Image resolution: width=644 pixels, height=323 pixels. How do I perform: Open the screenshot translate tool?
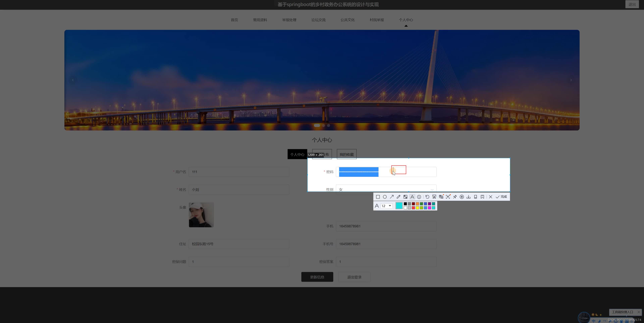pyautogui.click(x=441, y=197)
